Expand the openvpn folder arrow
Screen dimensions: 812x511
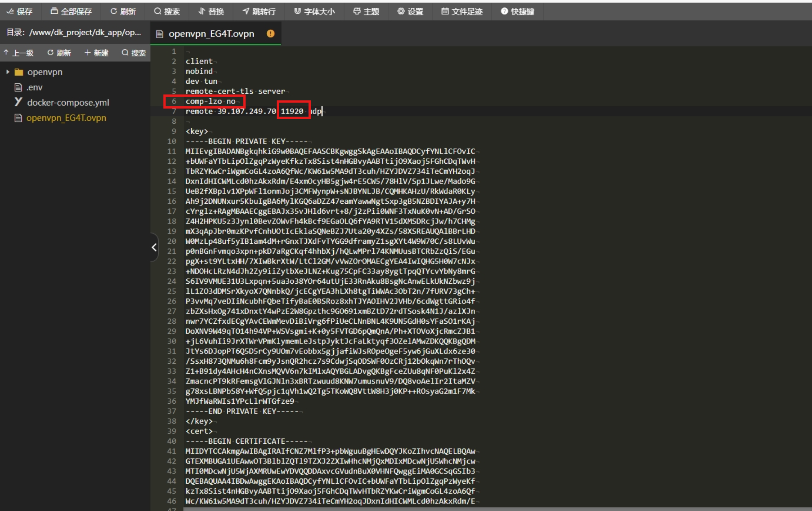[x=8, y=72]
